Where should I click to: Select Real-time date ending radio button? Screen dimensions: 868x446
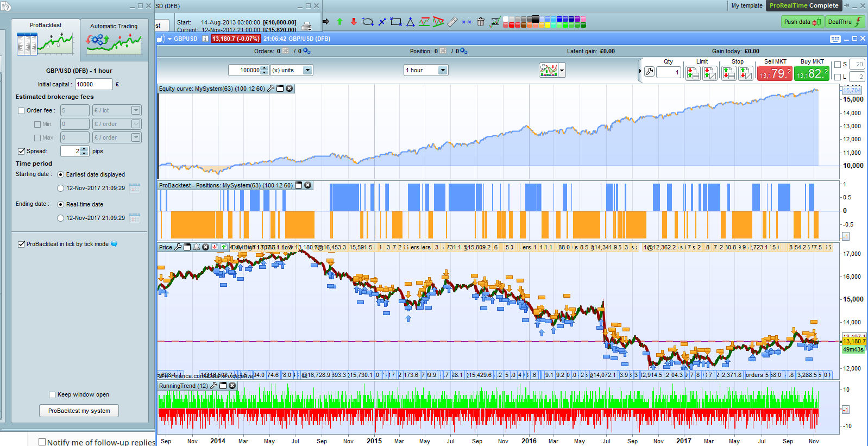[x=60, y=204]
